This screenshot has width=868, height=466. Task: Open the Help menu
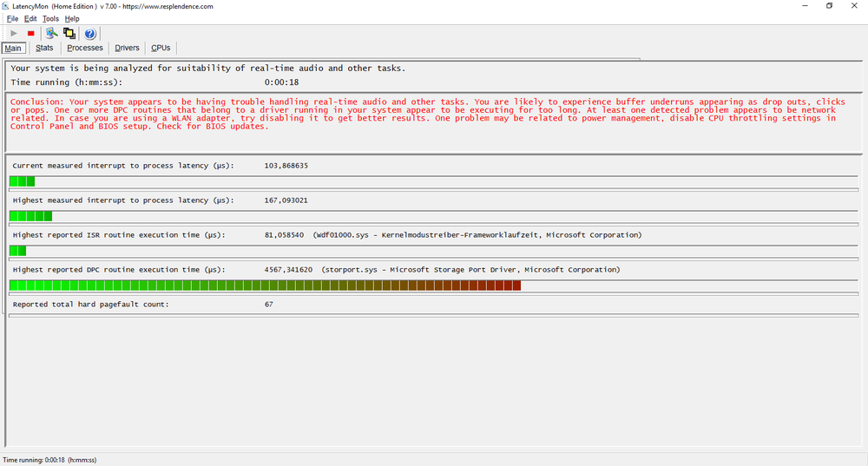[x=72, y=18]
